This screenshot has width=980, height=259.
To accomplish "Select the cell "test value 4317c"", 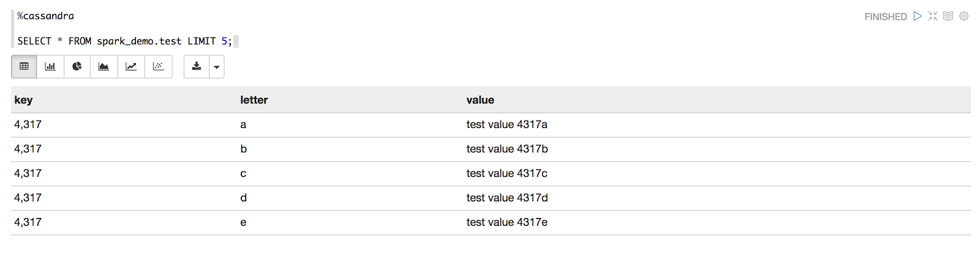I will point(507,173).
